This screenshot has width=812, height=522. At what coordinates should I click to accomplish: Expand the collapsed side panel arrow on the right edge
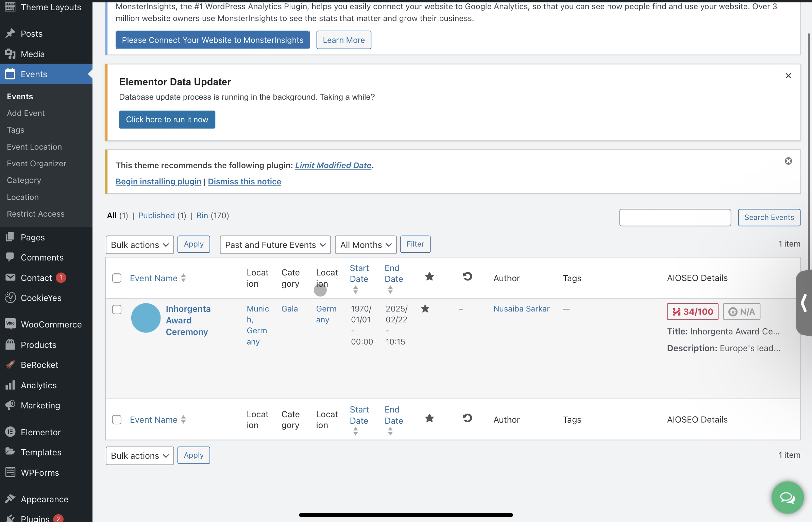click(x=804, y=303)
